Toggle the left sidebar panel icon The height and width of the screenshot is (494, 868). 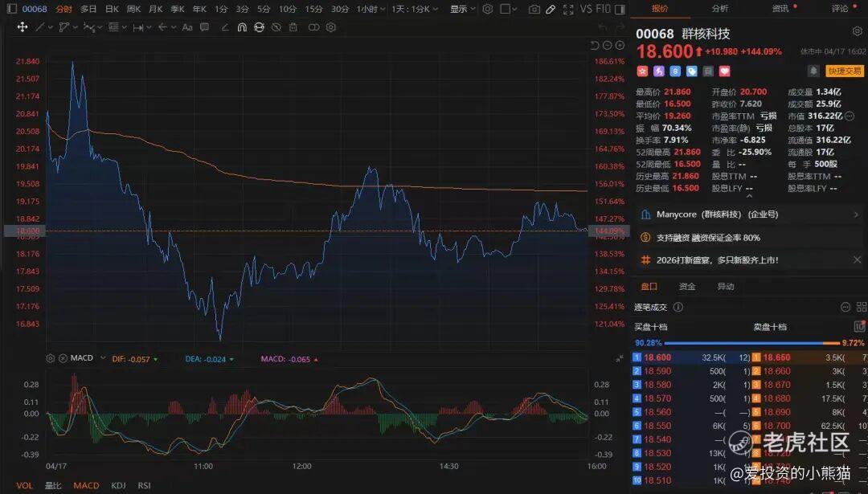pyautogui.click(x=11, y=9)
